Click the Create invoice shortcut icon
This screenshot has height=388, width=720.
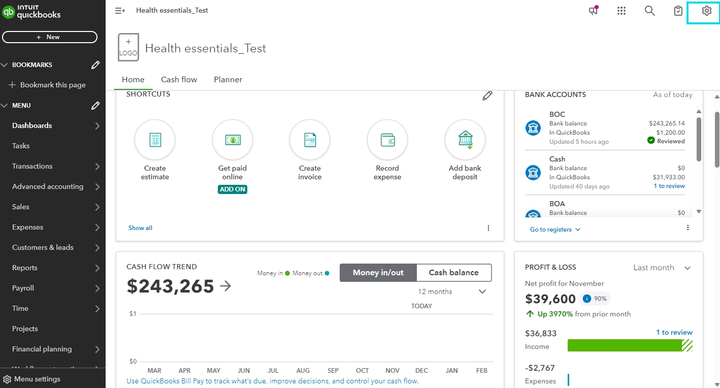pos(309,140)
